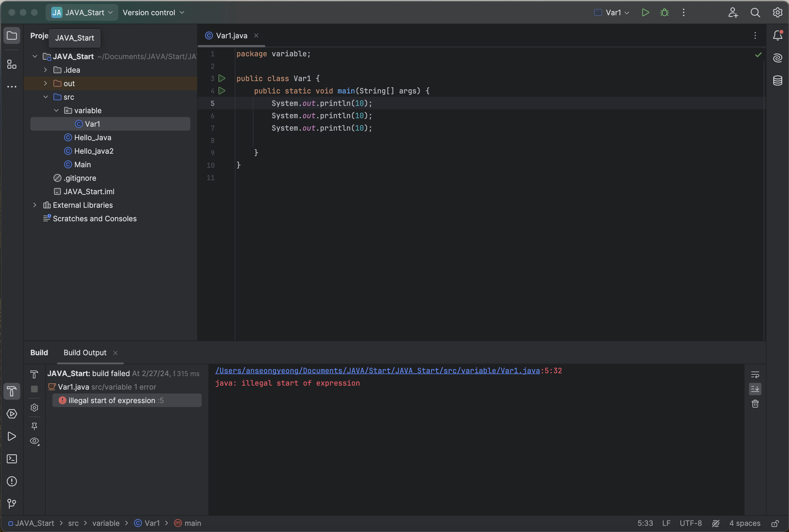Open the Version control menu

coord(153,13)
